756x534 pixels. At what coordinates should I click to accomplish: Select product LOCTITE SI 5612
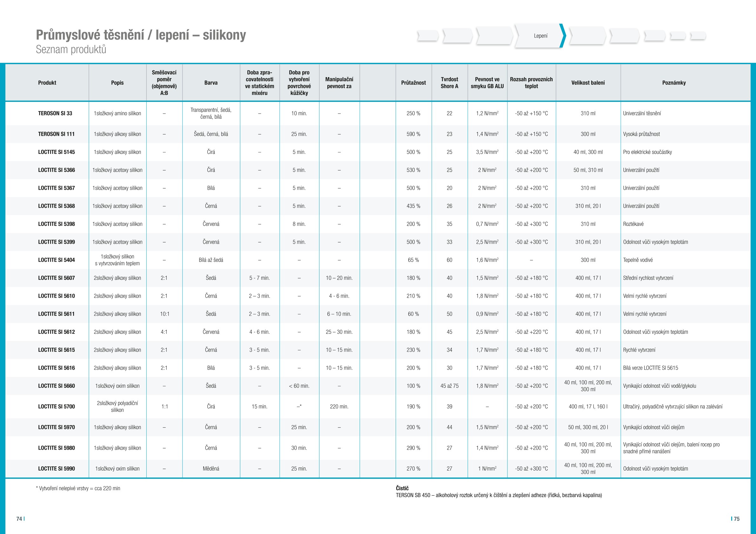[56, 332]
